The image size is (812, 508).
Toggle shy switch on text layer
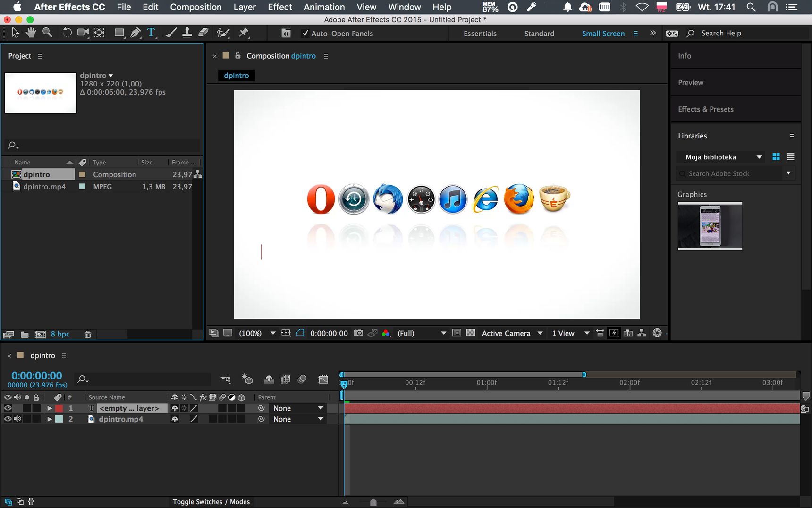point(175,408)
